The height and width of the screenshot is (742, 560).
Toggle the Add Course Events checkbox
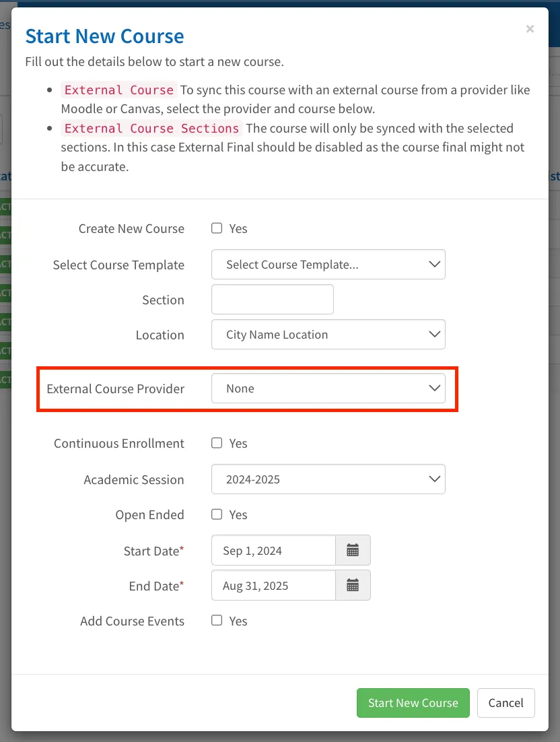click(217, 620)
